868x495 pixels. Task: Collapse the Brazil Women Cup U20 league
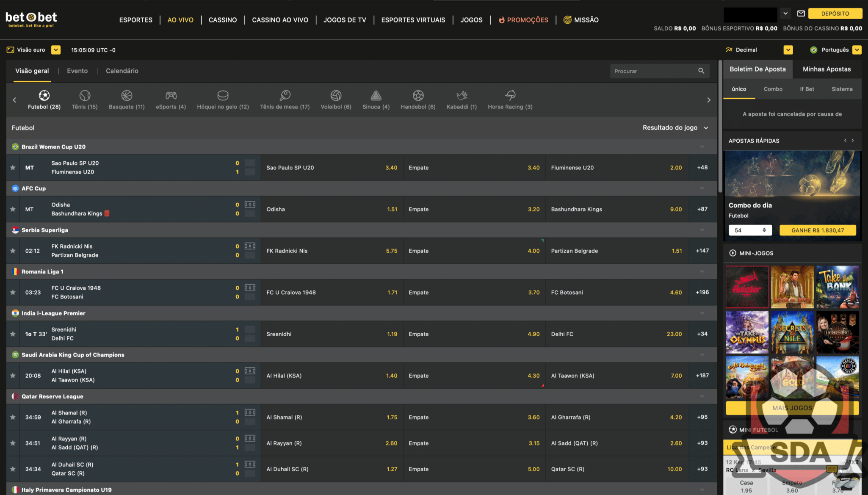click(x=702, y=147)
